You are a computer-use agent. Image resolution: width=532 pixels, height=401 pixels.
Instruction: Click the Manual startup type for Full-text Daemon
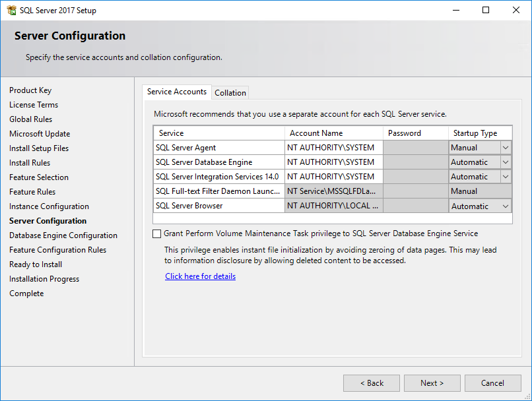click(x=480, y=191)
